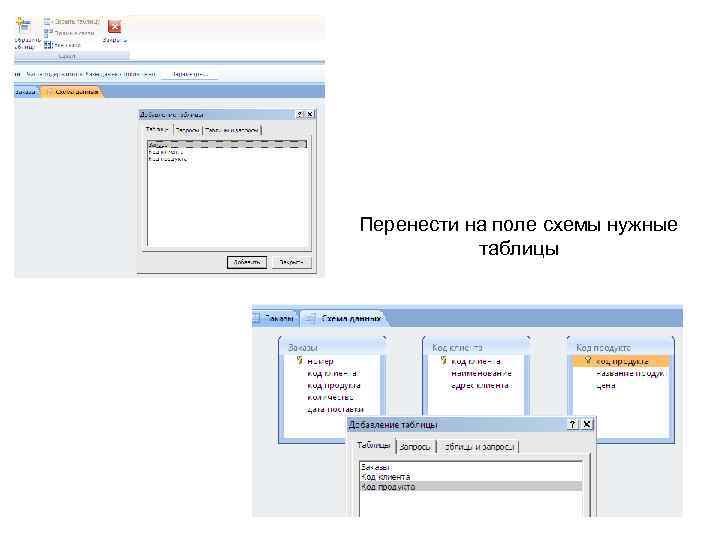
Task: Select Цена field in Код продукта table
Action: pyautogui.click(x=606, y=386)
